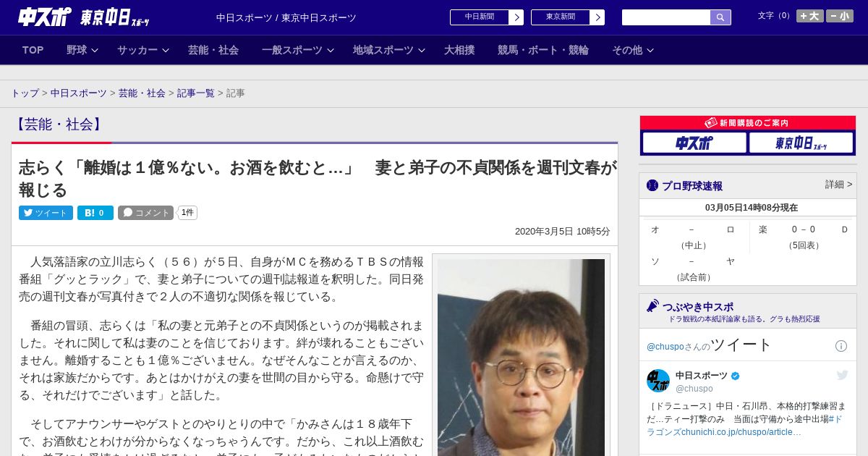Open the 一般スポーツ menu
Screen dimensions: 868x456
(x=292, y=50)
